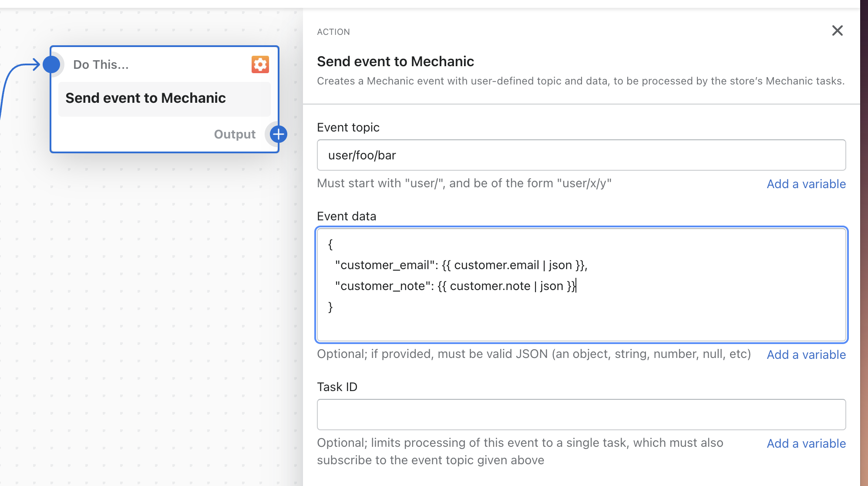Select the Event data label text
This screenshot has height=486, width=868.
pyautogui.click(x=347, y=216)
